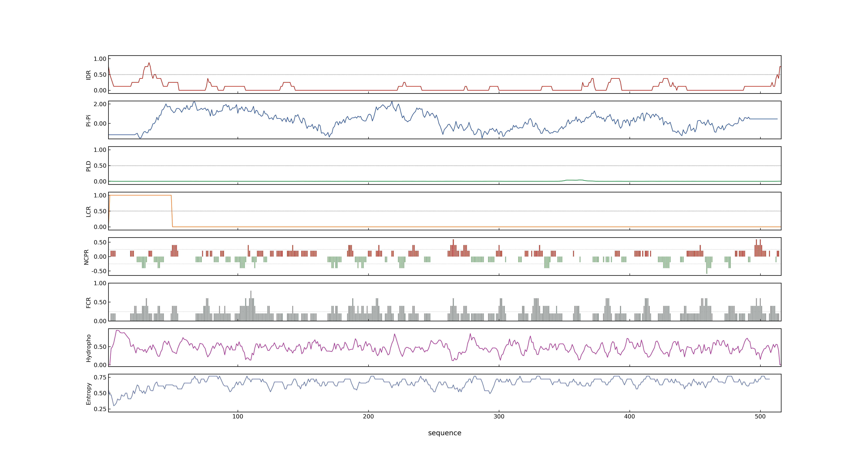The image size is (868, 463).
Task: Click the 1.00 tick on FCR axis
Action: click(x=100, y=283)
